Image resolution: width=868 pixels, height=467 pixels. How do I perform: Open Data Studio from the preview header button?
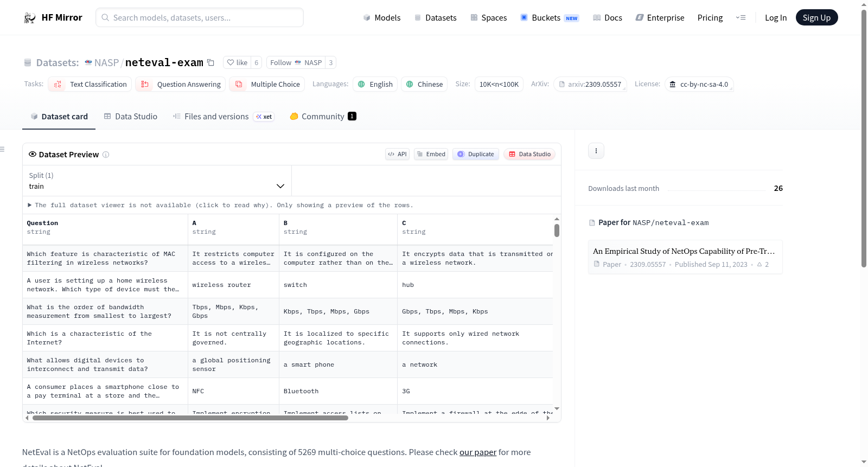[x=529, y=155]
